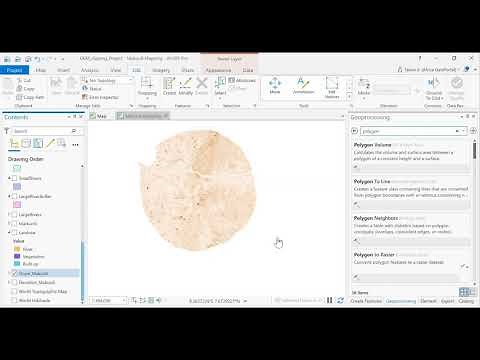The image size is (480, 360).
Task: Open the Analysis ribbon tab
Action: tap(90, 70)
